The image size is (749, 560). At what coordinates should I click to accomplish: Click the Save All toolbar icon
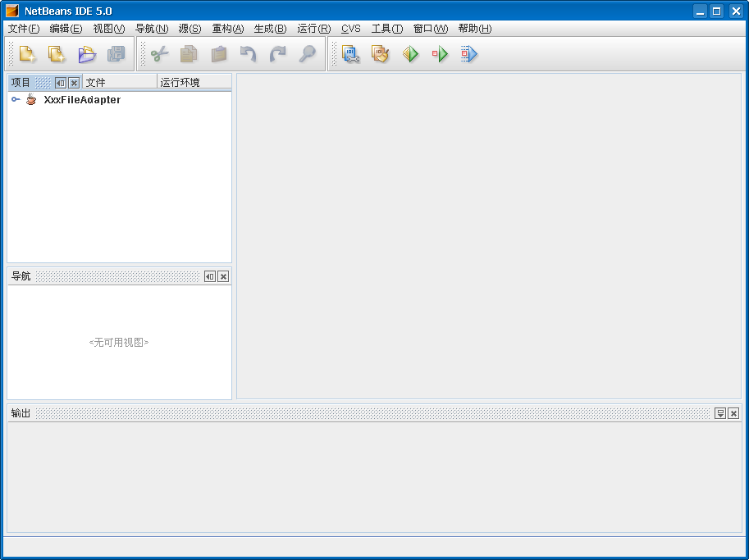coord(116,54)
